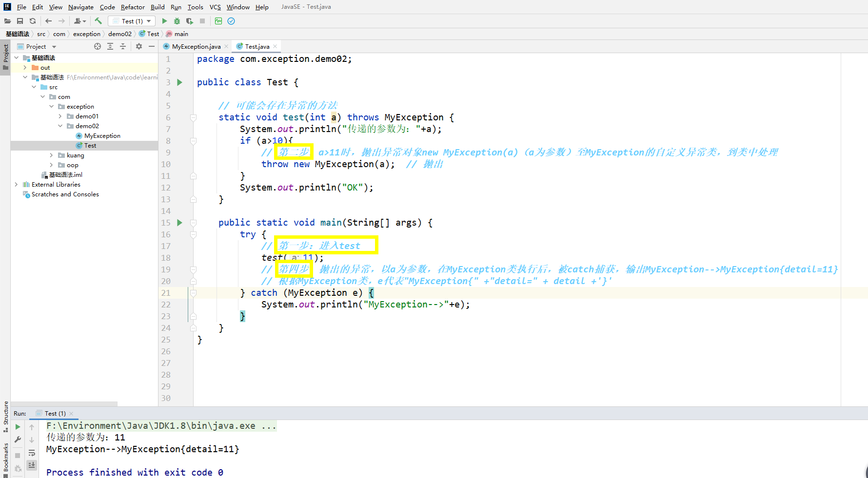Screen dimensions: 868x478
Task: Hide the Project panel with minus icon
Action: [x=152, y=46]
